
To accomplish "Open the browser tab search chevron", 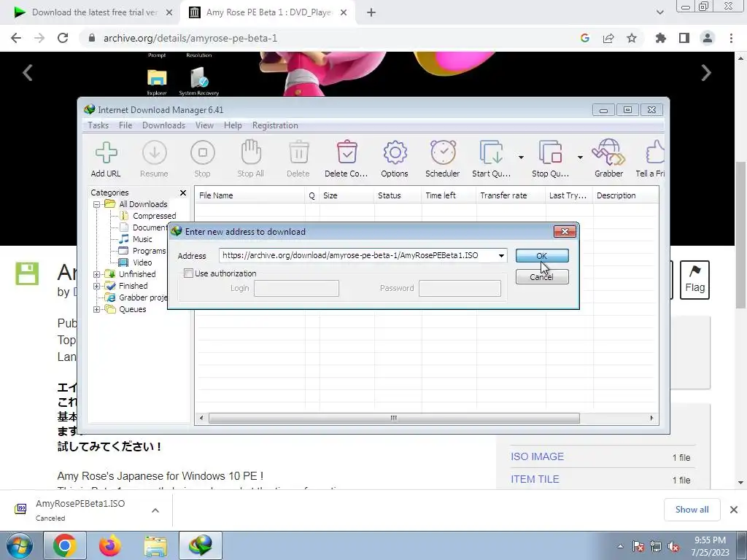I will tap(659, 12).
